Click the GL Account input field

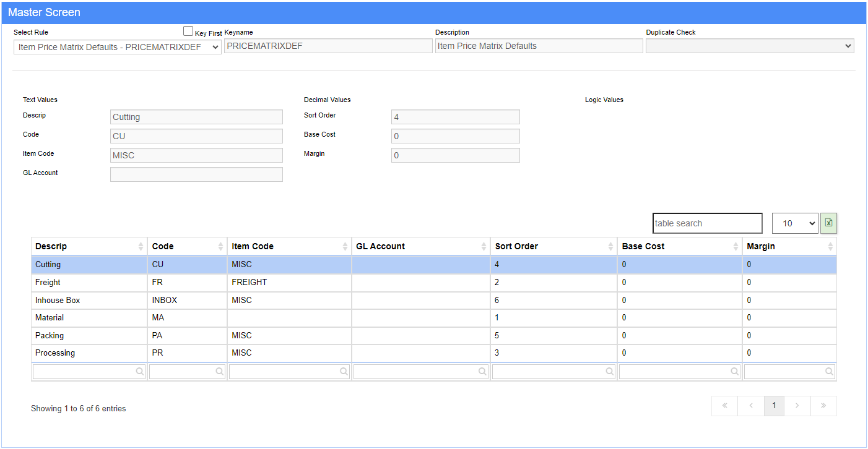click(196, 174)
